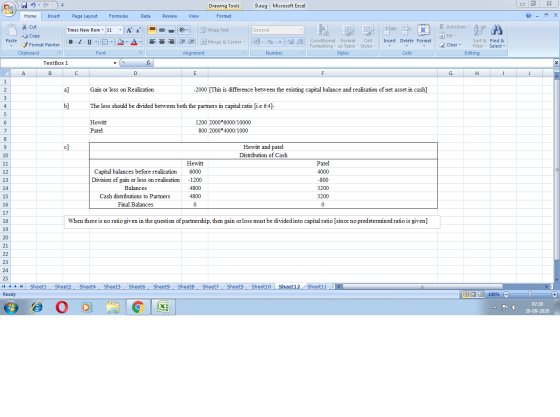560x417 pixels.
Task: Toggle Center horizontal alignment
Action: pos(162,42)
